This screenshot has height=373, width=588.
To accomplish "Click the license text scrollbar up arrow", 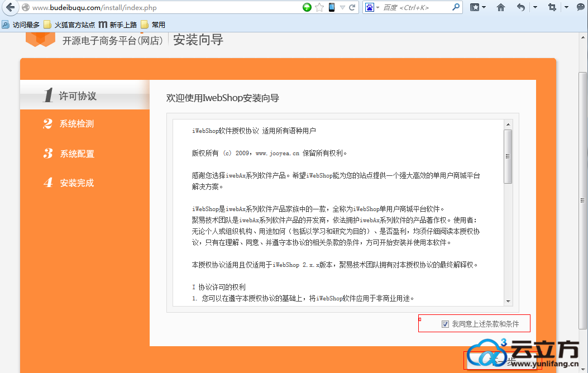I will (x=508, y=125).
